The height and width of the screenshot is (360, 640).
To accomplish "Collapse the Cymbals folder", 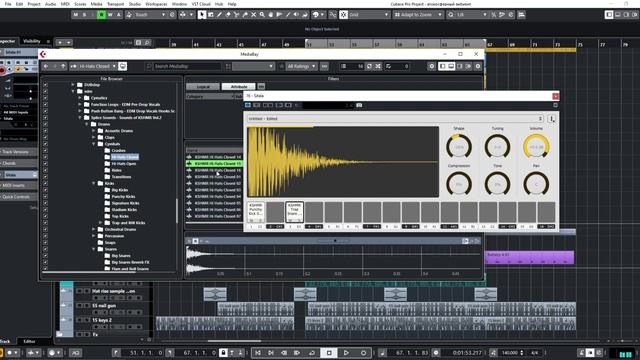I will coord(93,144).
